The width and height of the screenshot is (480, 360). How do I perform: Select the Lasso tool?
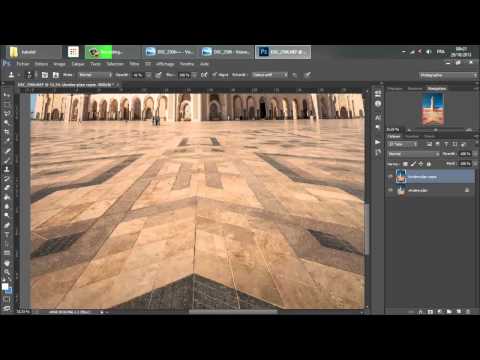pos(7,114)
